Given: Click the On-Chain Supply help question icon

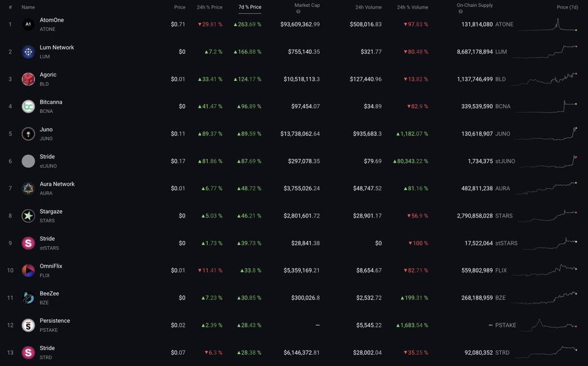Looking at the screenshot, I should (x=460, y=11).
